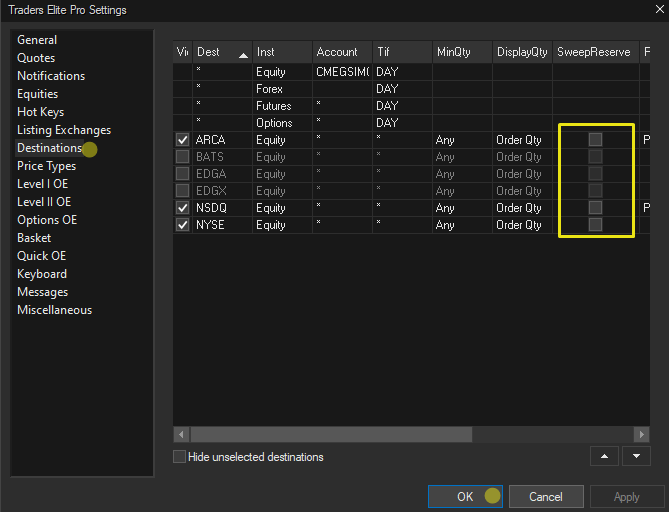Open Messages settings
Image resolution: width=669 pixels, height=512 pixels.
click(42, 292)
